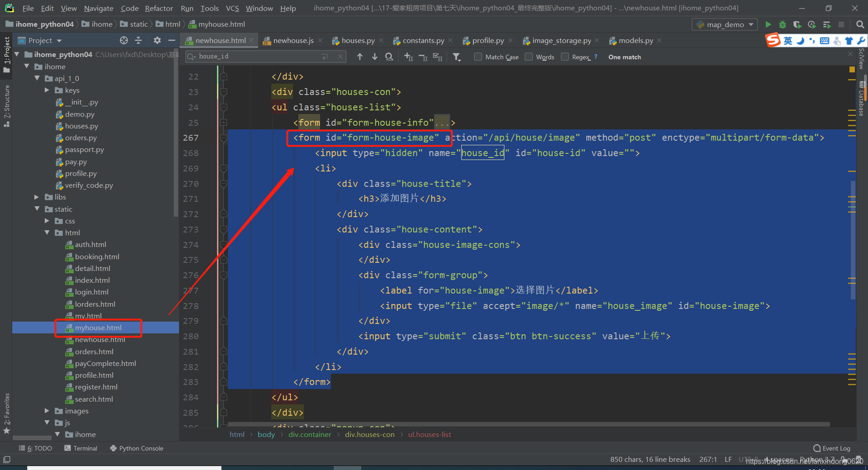Open the 2: Favorites side tab
Image resolution: width=868 pixels, height=470 pixels.
point(7,413)
